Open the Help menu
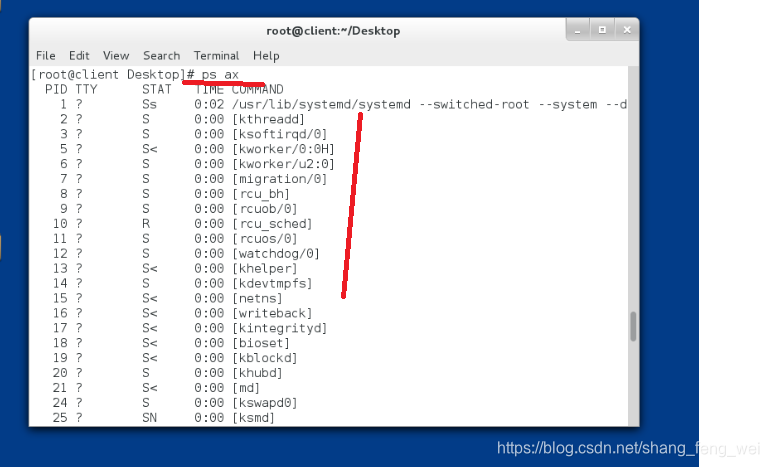The image size is (769, 467). pos(266,55)
